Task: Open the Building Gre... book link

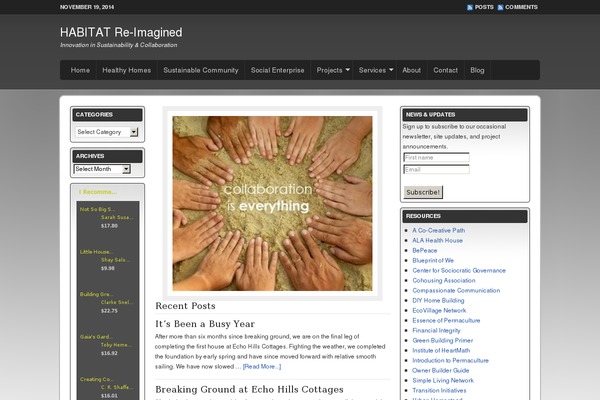Action: [96, 294]
